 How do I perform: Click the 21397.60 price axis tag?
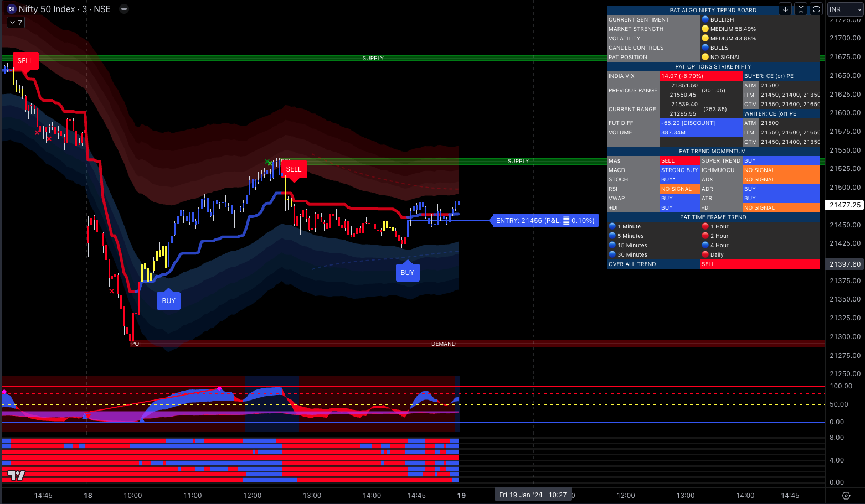(845, 264)
